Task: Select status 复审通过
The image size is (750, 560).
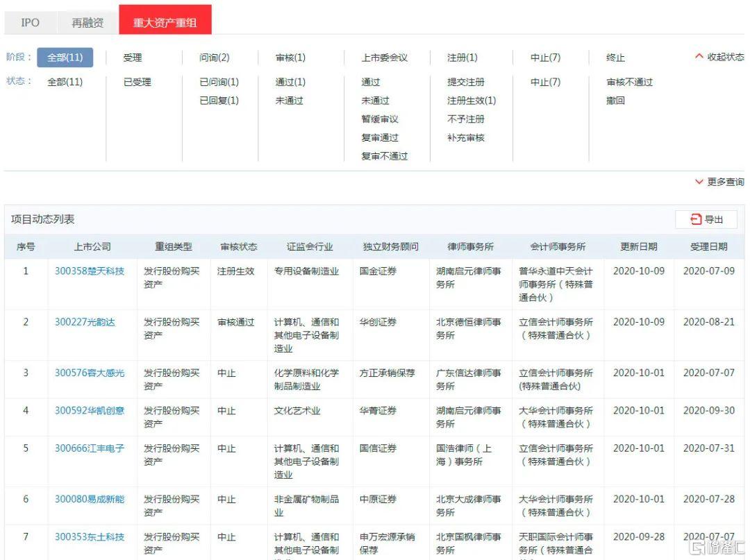Action: [380, 137]
